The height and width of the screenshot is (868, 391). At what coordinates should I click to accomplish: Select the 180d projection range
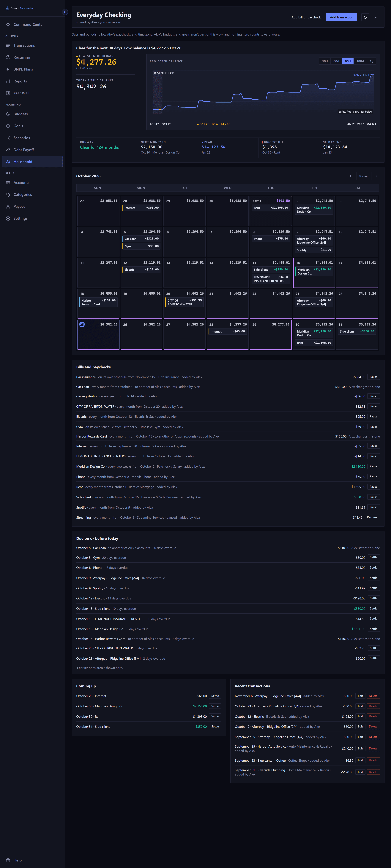[x=360, y=61]
